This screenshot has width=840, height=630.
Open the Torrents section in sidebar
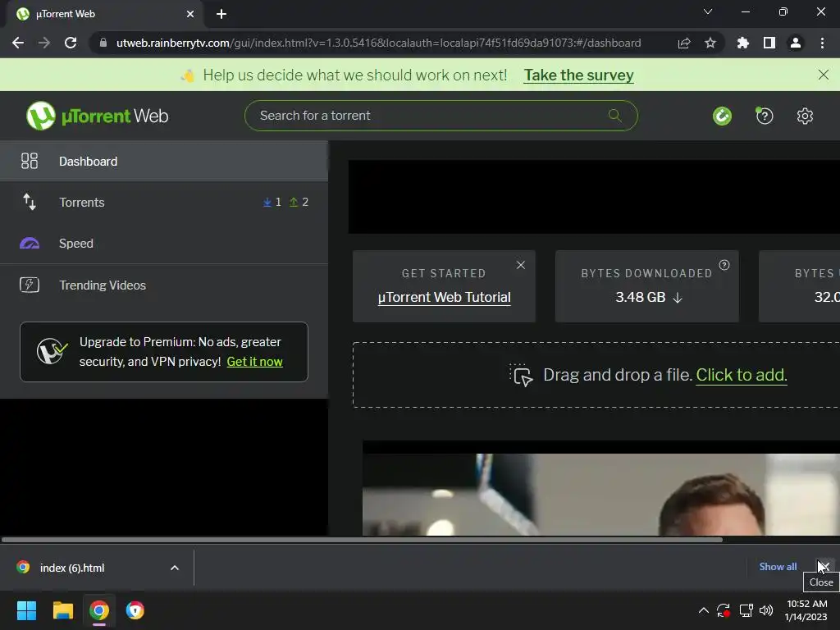coord(164,203)
